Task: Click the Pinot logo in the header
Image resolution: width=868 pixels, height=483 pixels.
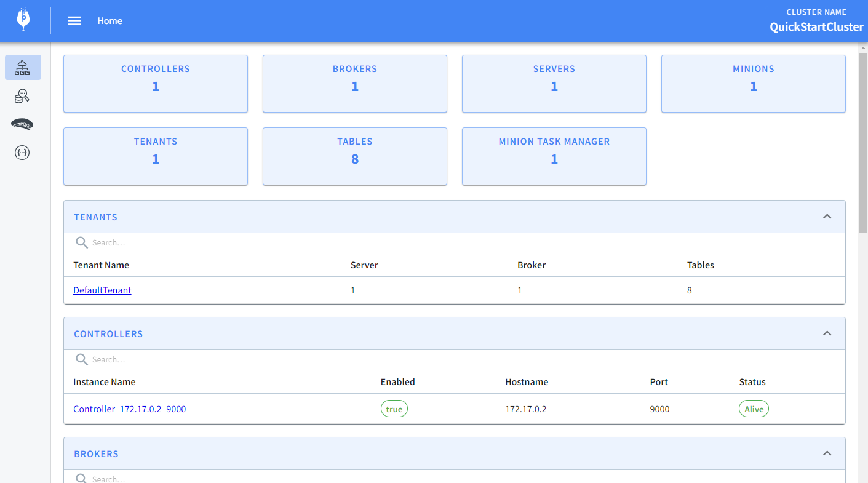Action: 23,20
